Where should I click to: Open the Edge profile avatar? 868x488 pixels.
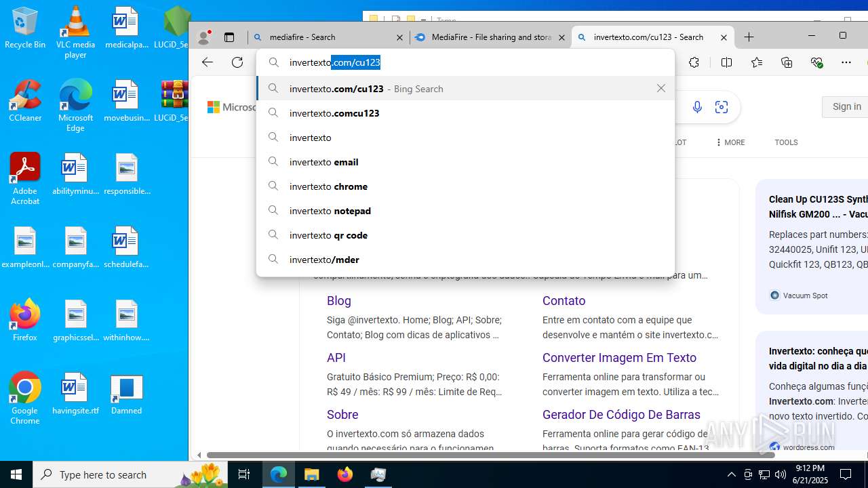coord(203,37)
